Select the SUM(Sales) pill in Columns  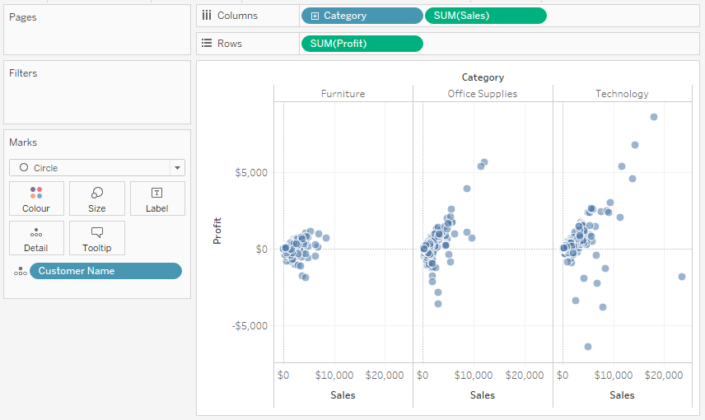coord(486,16)
